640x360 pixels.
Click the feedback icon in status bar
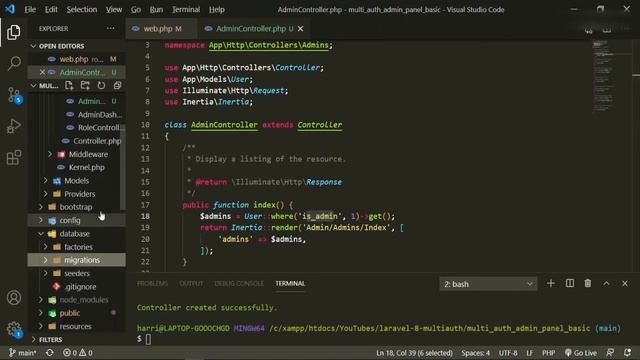610,353
